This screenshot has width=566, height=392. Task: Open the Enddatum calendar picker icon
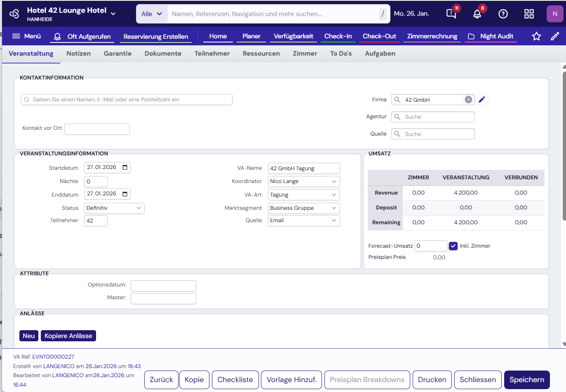coord(125,194)
